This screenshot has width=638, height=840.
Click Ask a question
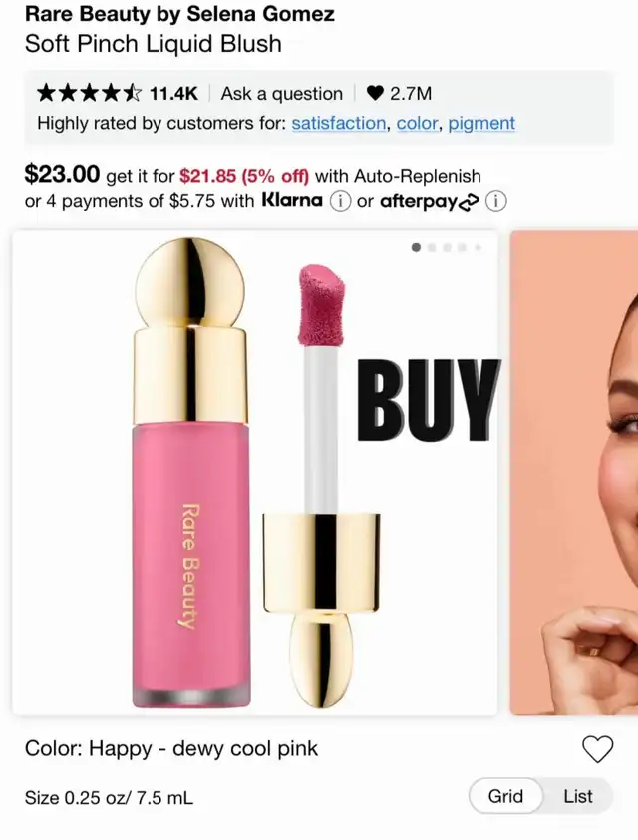pos(282,94)
